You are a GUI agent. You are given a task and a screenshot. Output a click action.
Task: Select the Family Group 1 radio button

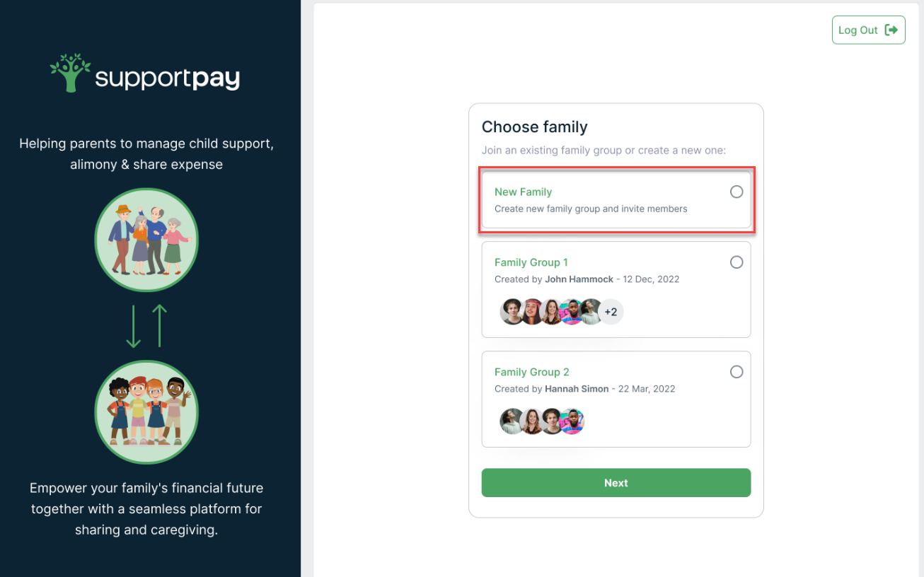point(737,262)
